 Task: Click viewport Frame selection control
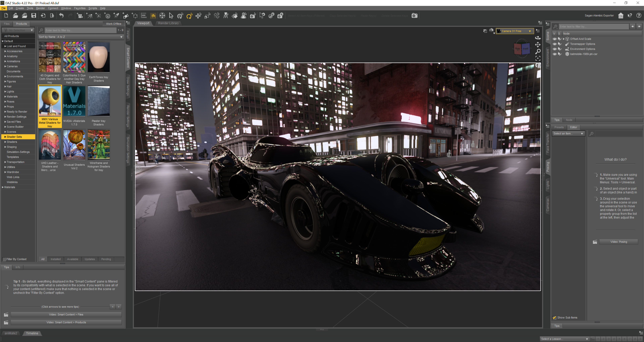click(538, 58)
